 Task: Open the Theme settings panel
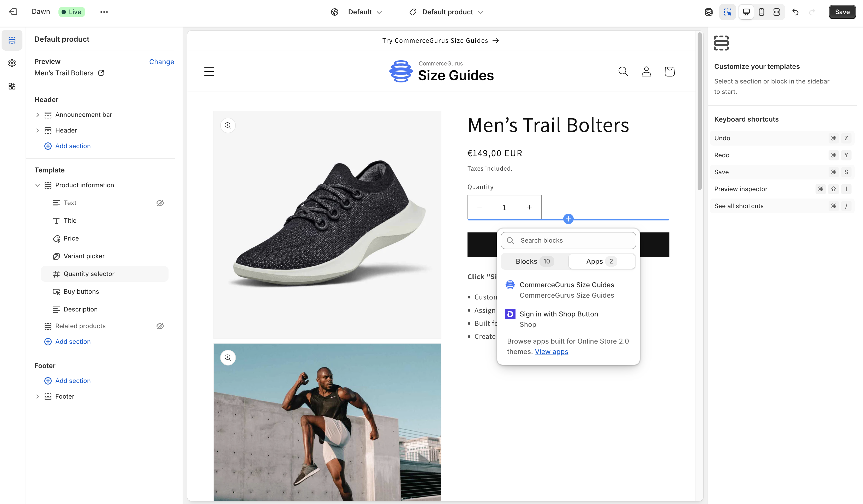(12, 63)
